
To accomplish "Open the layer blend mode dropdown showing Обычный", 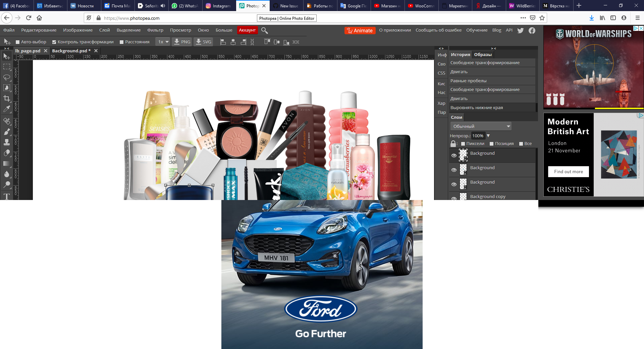I will (480, 126).
